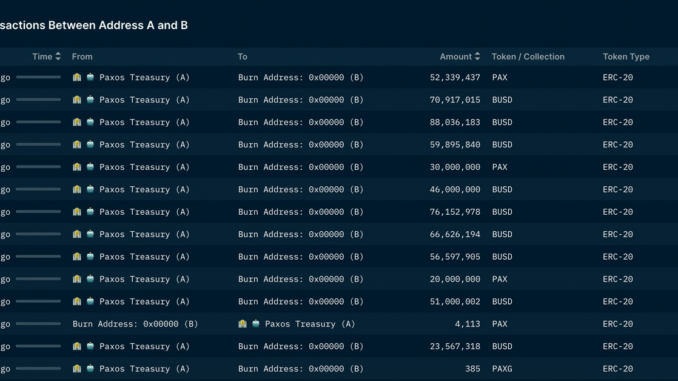Select the amount 70,917,015
678x381 pixels.
pyautogui.click(x=455, y=100)
